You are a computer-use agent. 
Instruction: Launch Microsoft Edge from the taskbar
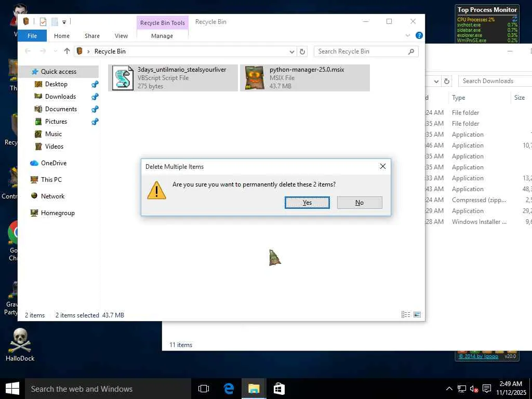[229, 389]
